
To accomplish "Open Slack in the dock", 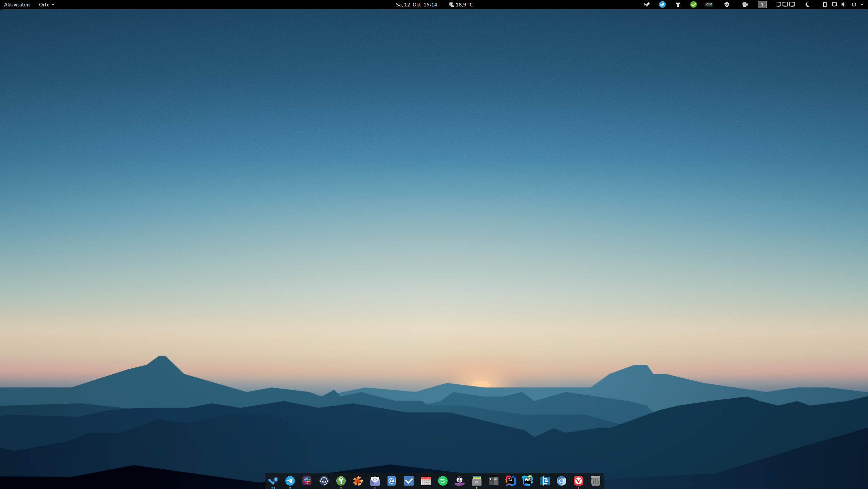I will coord(307,481).
